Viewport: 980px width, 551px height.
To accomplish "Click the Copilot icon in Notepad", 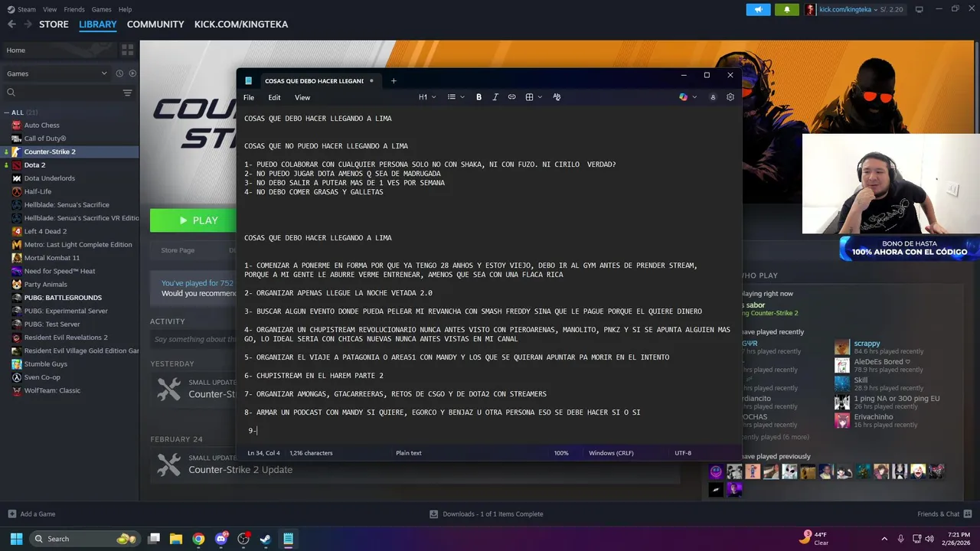I will click(x=683, y=97).
